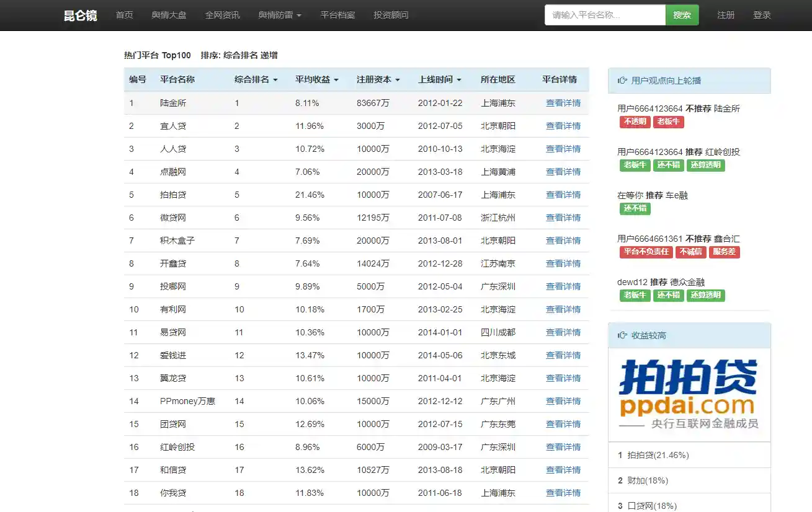This screenshot has height=512, width=812.
Task: Sort table by 综合排名 column
Action: coord(256,79)
